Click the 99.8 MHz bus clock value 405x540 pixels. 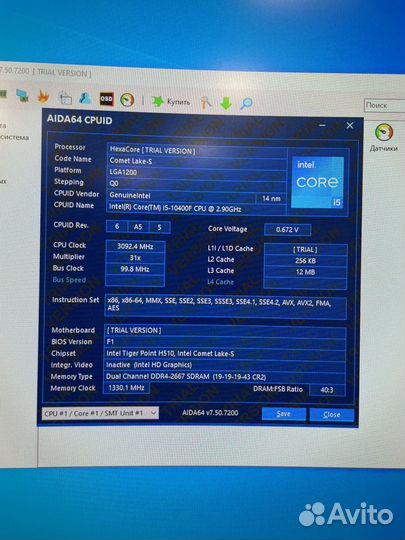tap(135, 269)
